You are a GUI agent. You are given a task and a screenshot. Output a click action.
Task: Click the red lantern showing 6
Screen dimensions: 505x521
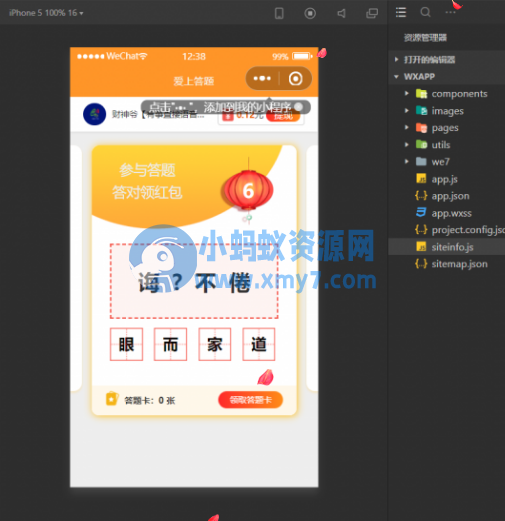pos(248,190)
